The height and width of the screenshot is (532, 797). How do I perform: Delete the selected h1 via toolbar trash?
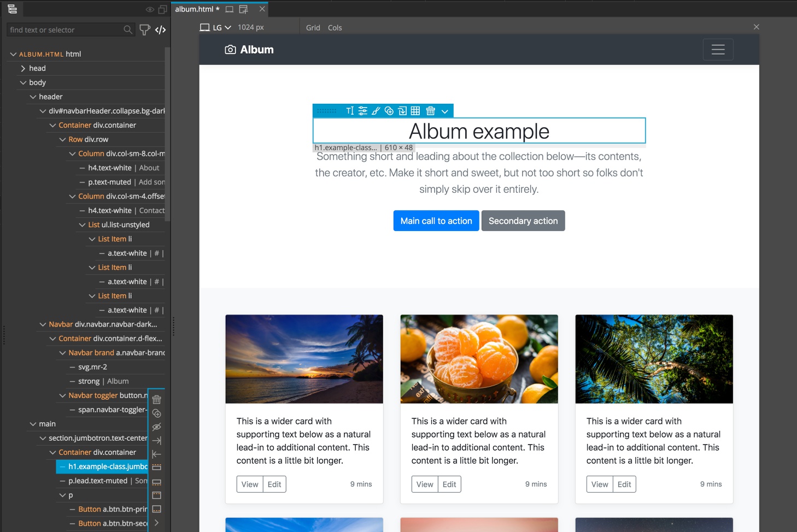click(431, 111)
